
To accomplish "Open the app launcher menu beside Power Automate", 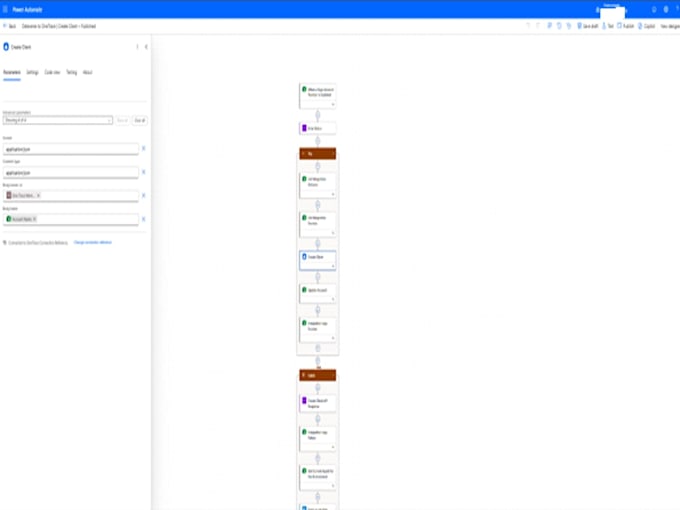I will coord(5,9).
